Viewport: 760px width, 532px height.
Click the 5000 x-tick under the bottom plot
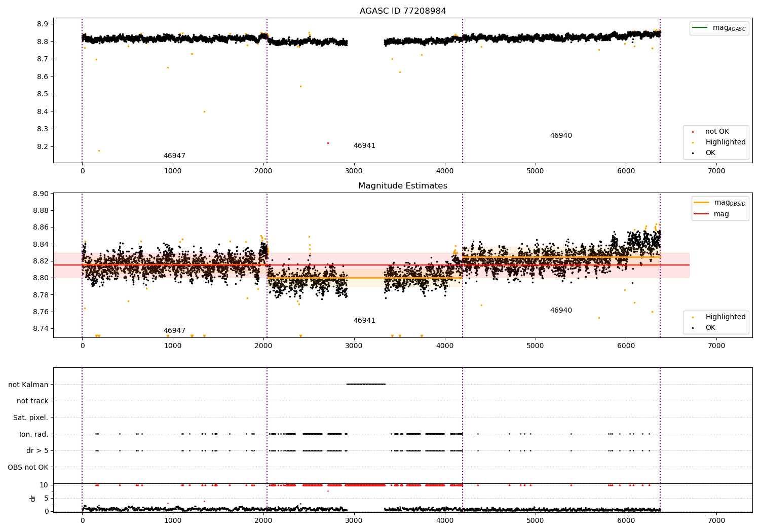pos(535,520)
